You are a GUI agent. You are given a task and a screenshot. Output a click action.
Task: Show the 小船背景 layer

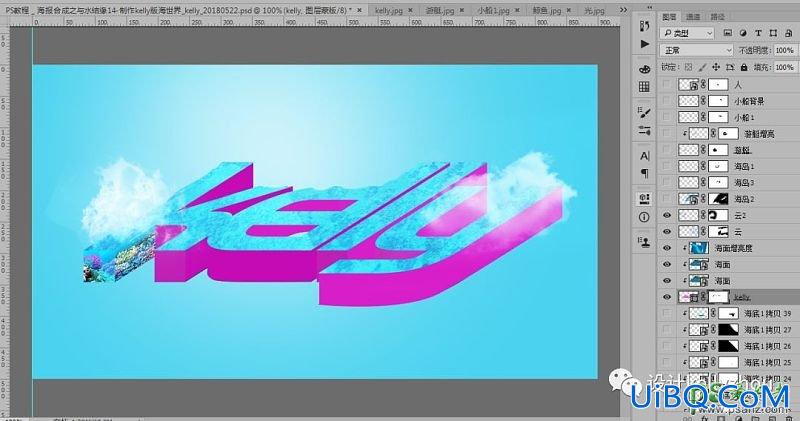pyautogui.click(x=667, y=101)
